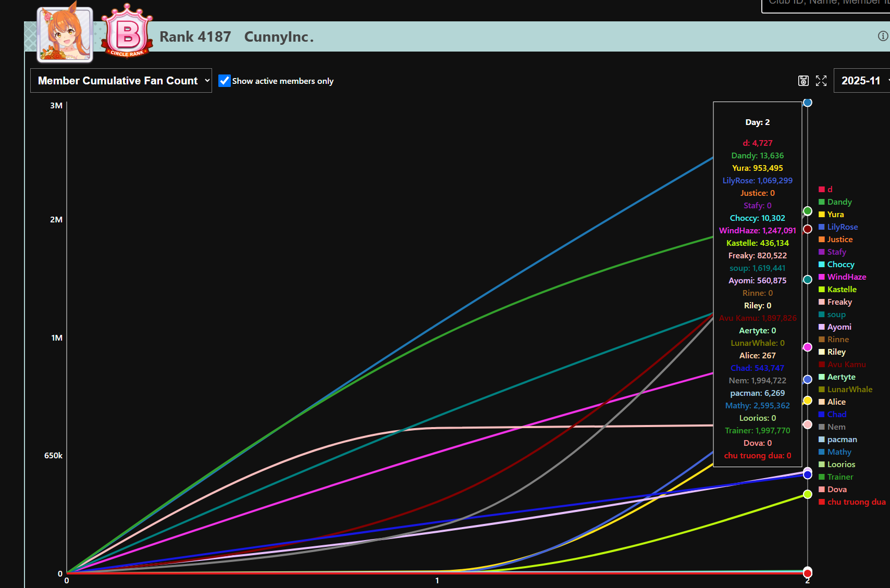Click the Mathy legend label
This screenshot has height=588, width=890.
(839, 452)
